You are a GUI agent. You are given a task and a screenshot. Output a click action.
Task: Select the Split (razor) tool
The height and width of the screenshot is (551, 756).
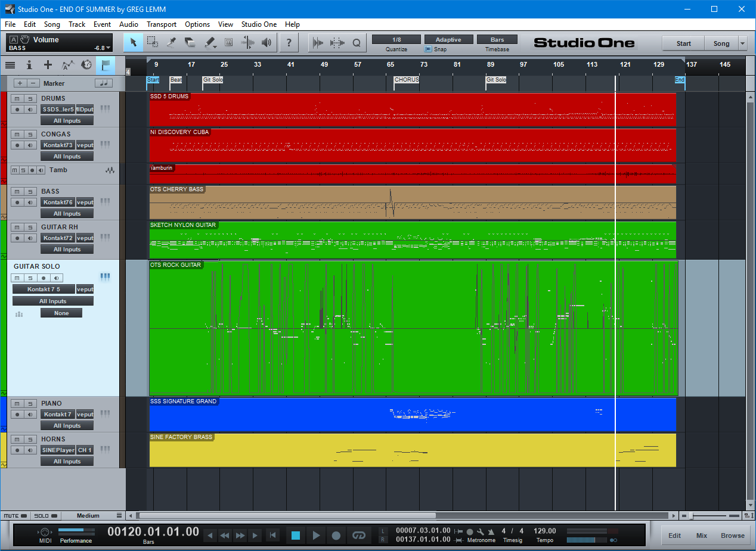coord(172,42)
